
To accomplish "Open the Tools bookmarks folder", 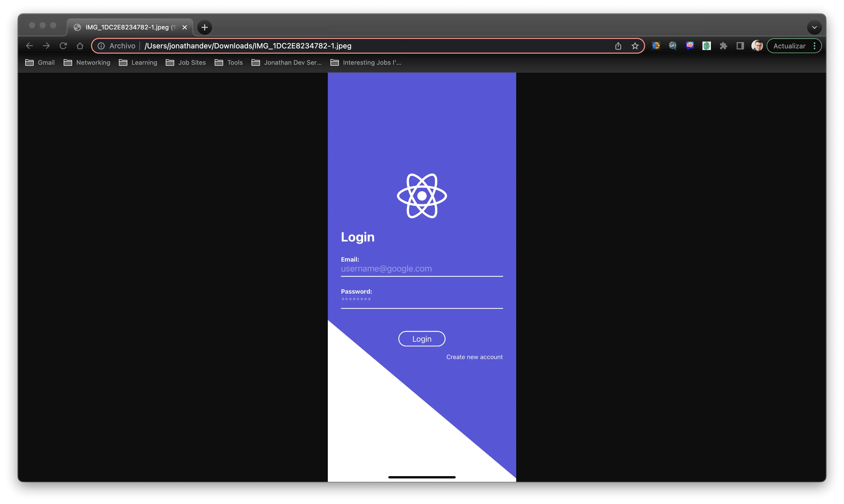I will (x=229, y=63).
